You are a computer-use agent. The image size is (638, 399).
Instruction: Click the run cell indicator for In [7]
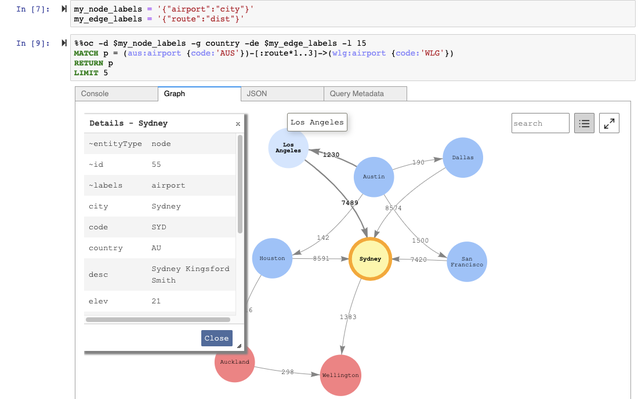click(x=64, y=9)
